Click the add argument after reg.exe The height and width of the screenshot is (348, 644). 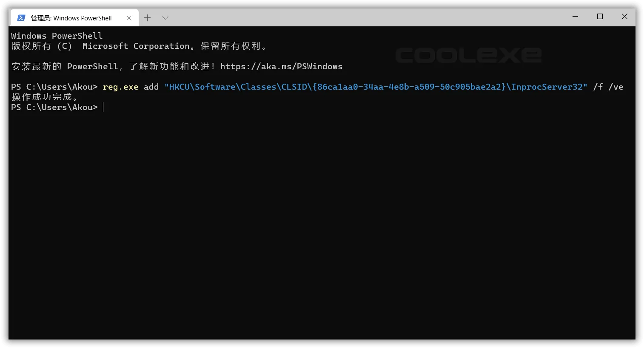(x=151, y=87)
